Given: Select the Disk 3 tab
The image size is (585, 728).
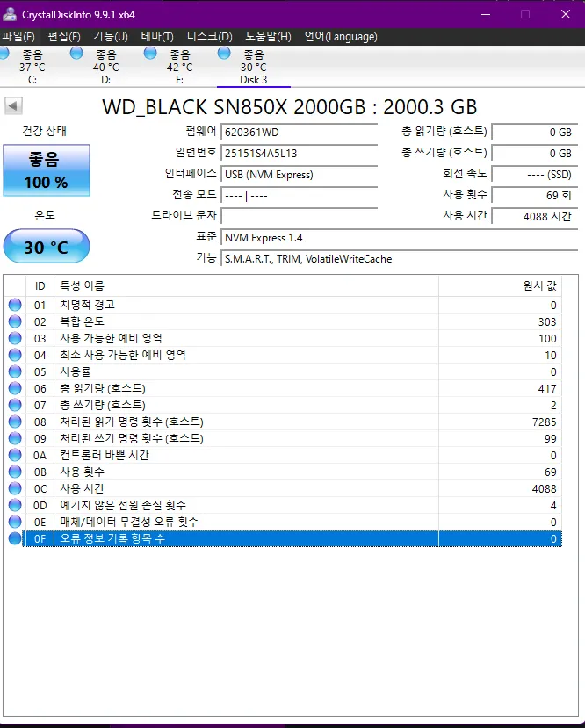Looking at the screenshot, I should pos(254,67).
